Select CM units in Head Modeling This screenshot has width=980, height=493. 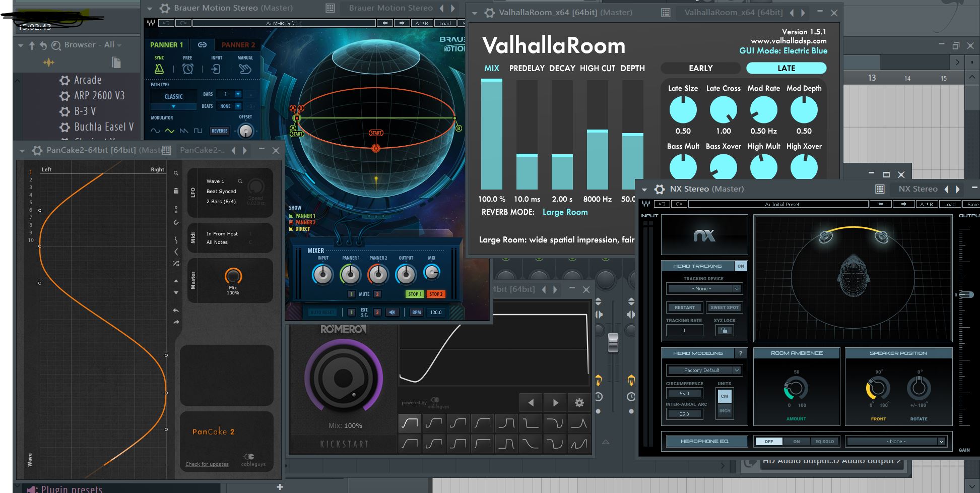tap(725, 396)
